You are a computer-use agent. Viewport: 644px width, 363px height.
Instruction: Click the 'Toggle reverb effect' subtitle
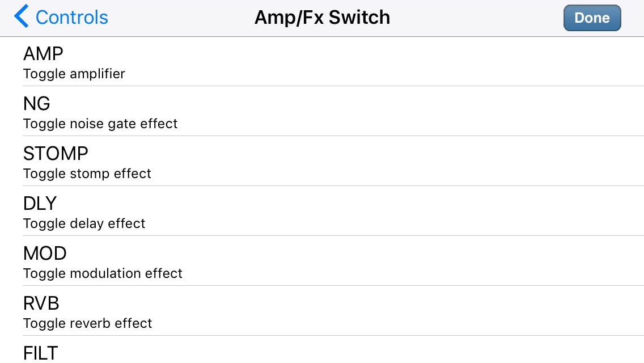[x=87, y=323]
